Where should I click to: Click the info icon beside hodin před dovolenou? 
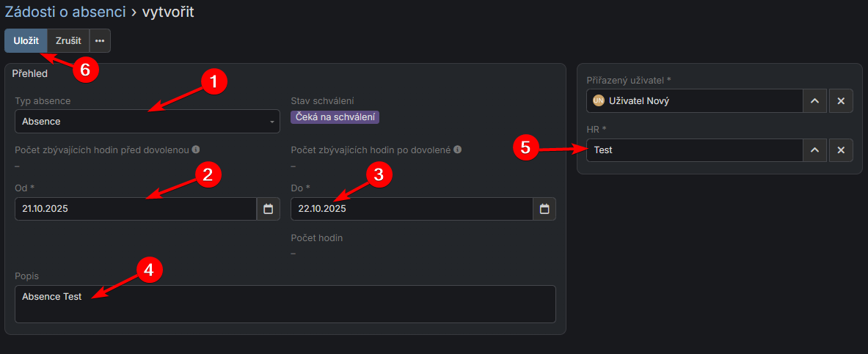click(x=196, y=150)
